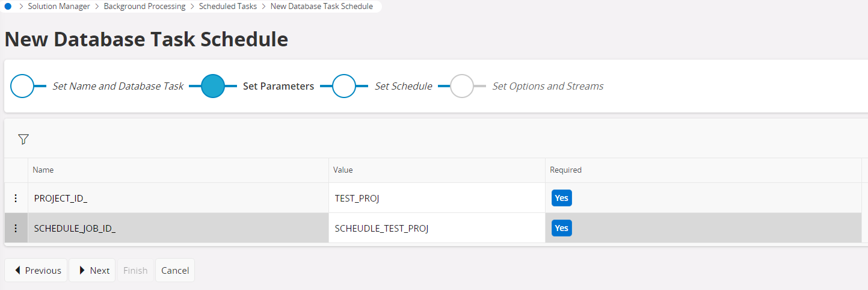
Task: Click the filter funnel icon
Action: (x=23, y=140)
